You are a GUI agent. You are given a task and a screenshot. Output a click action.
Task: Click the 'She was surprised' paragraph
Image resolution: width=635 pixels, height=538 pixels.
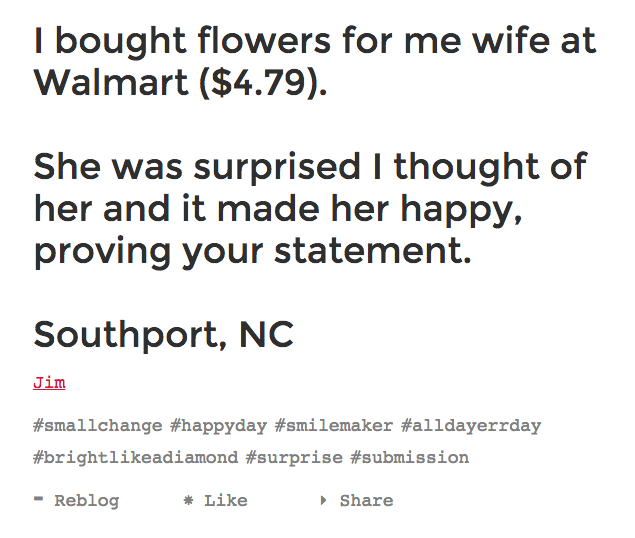coord(311,210)
